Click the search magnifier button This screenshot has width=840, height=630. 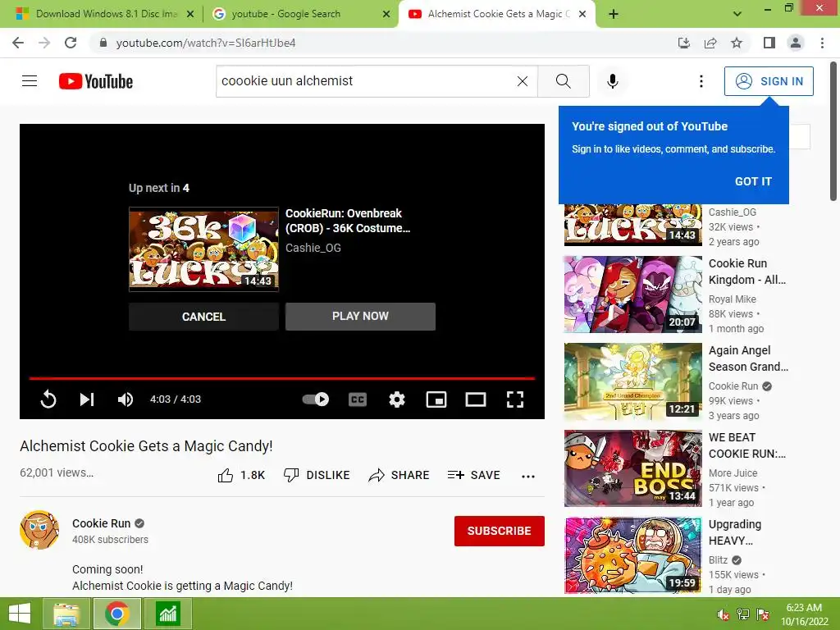563,81
